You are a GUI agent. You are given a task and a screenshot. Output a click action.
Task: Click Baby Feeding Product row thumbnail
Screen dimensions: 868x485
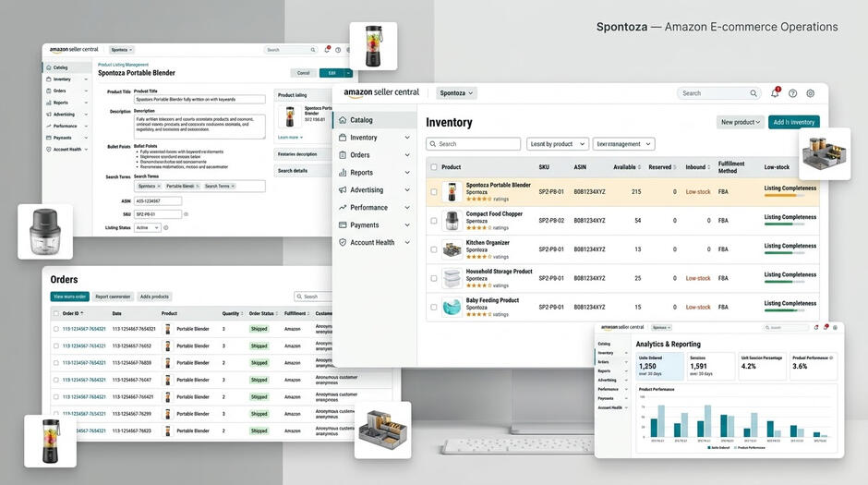coord(452,308)
